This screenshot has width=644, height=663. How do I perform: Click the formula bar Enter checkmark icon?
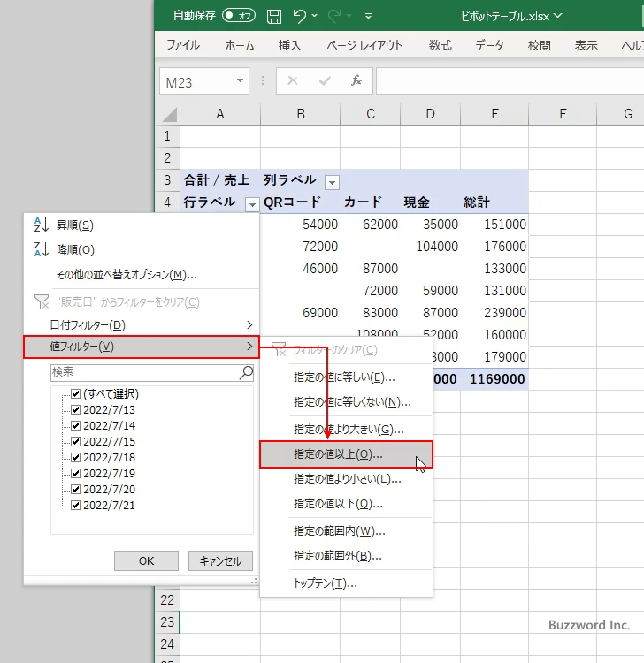[x=325, y=80]
